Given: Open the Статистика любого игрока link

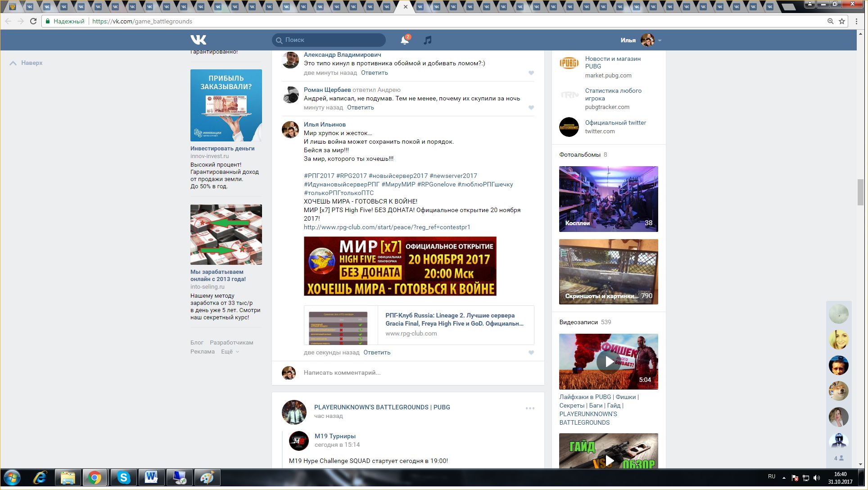Looking at the screenshot, I should (613, 95).
